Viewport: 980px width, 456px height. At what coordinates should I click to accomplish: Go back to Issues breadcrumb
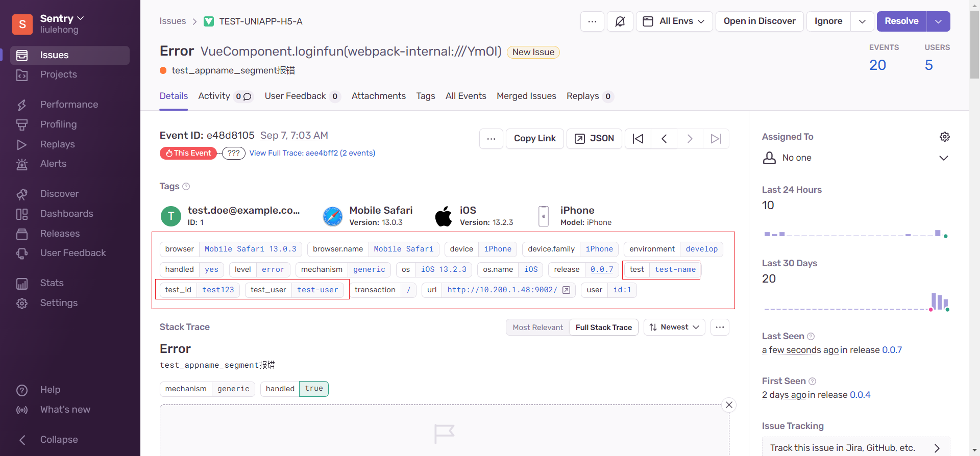pos(173,21)
